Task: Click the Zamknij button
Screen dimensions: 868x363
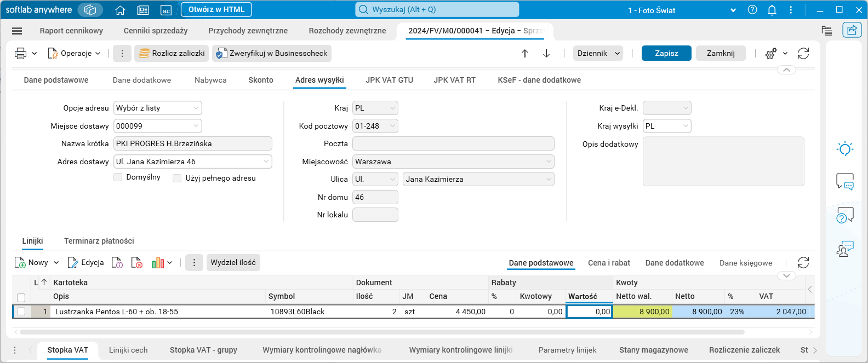Action: click(x=721, y=53)
